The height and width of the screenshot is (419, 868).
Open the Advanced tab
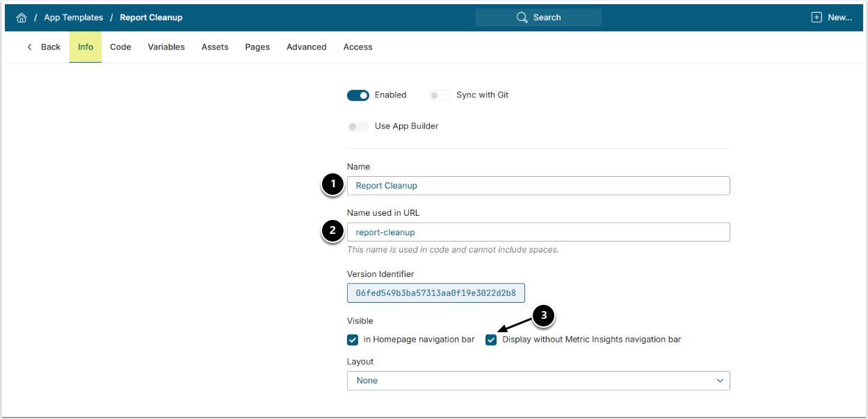[x=306, y=47]
